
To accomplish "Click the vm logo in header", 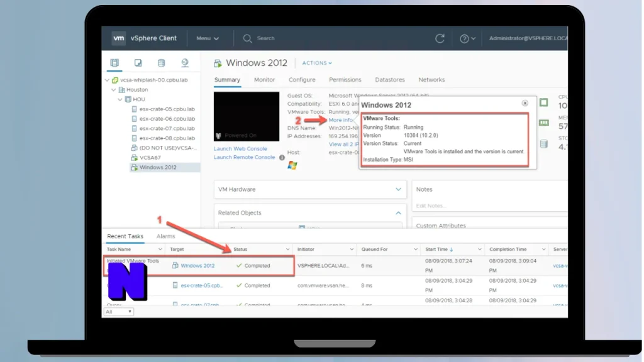I will (119, 38).
